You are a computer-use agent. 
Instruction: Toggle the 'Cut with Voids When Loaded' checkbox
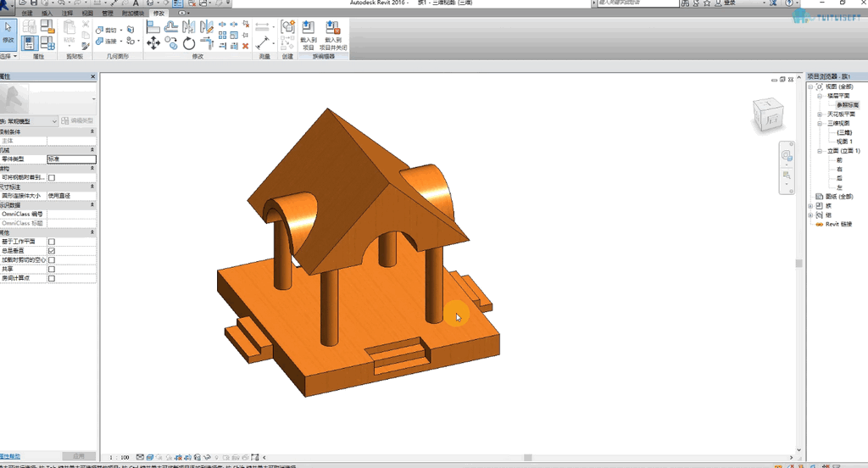[52, 259]
